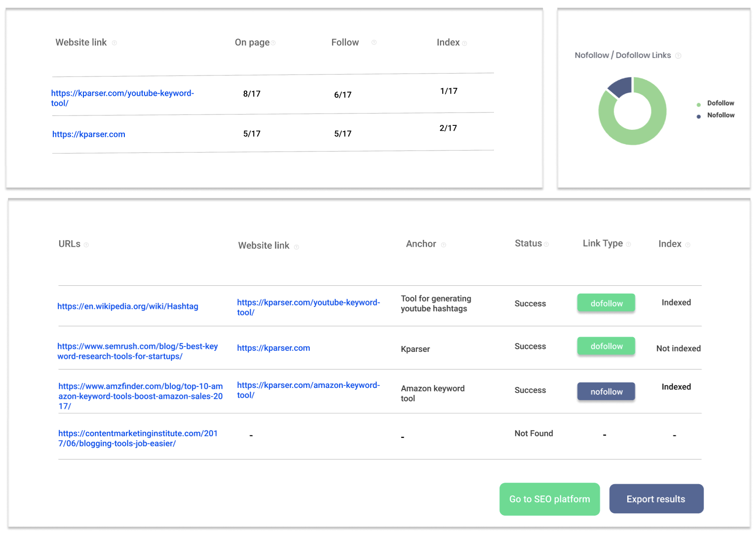756x534 pixels.
Task: Click info icon beside Anchor header
Action: (444, 245)
